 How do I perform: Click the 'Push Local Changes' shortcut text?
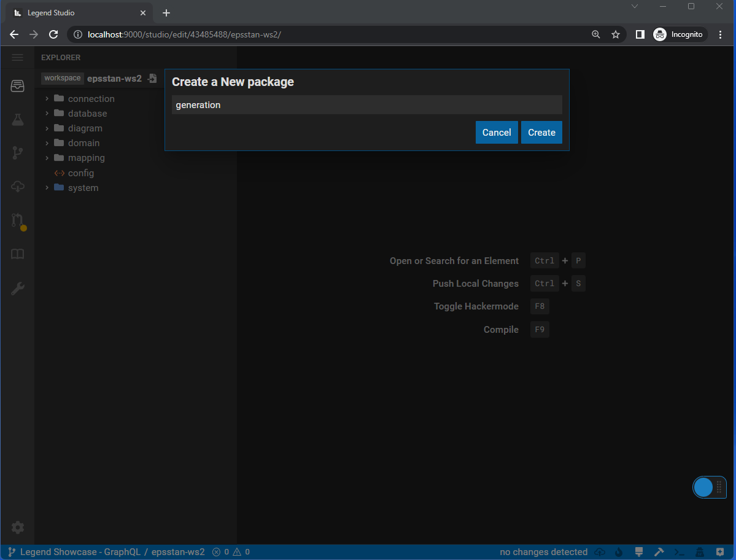(x=476, y=284)
